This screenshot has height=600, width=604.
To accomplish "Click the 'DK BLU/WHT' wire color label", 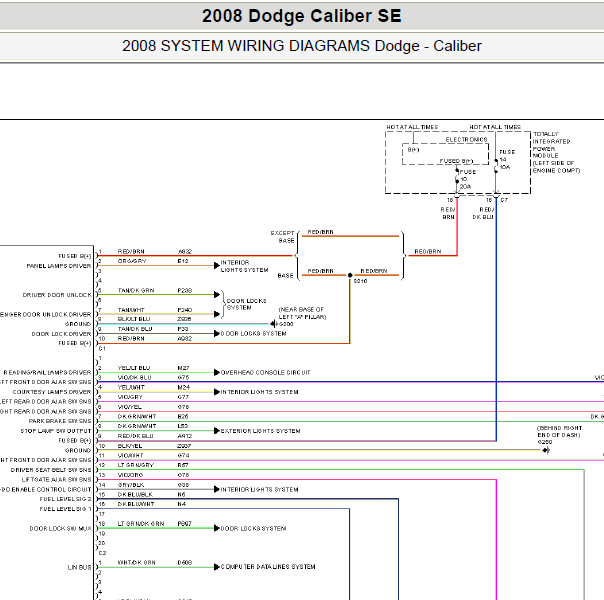I will pos(136,504).
